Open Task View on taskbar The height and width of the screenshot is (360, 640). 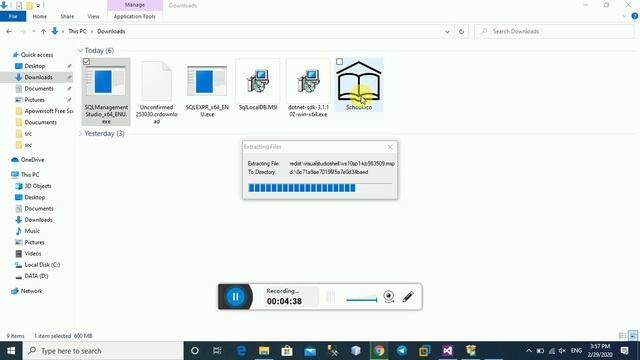pos(217,351)
